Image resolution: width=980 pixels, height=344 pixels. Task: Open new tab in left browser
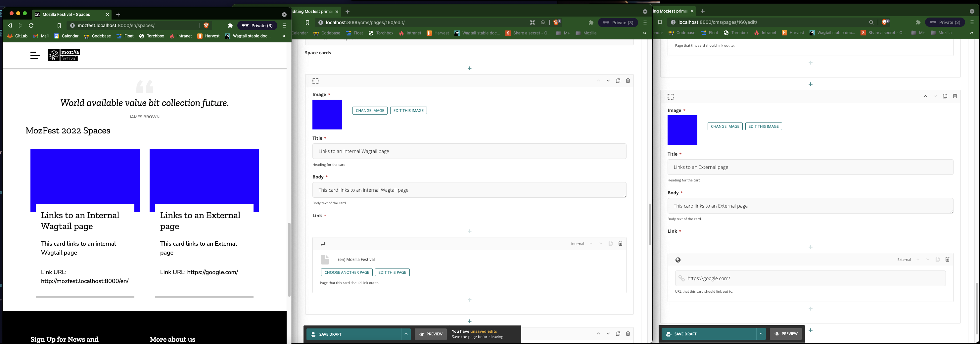click(x=118, y=15)
